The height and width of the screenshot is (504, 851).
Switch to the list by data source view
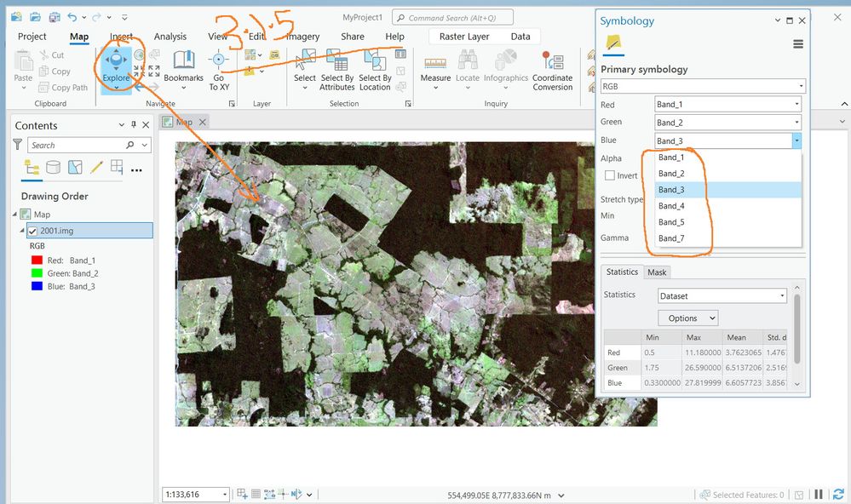pos(53,167)
